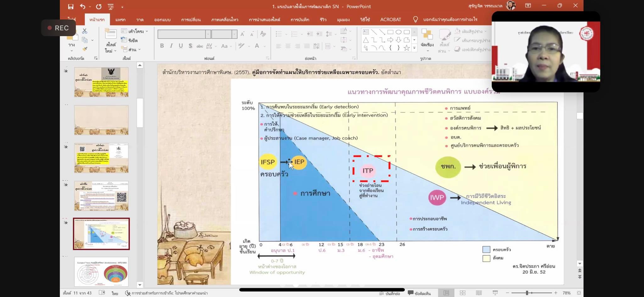This screenshot has height=297, width=644.
Task: Toggle Underline formatting button
Action: [x=181, y=46]
